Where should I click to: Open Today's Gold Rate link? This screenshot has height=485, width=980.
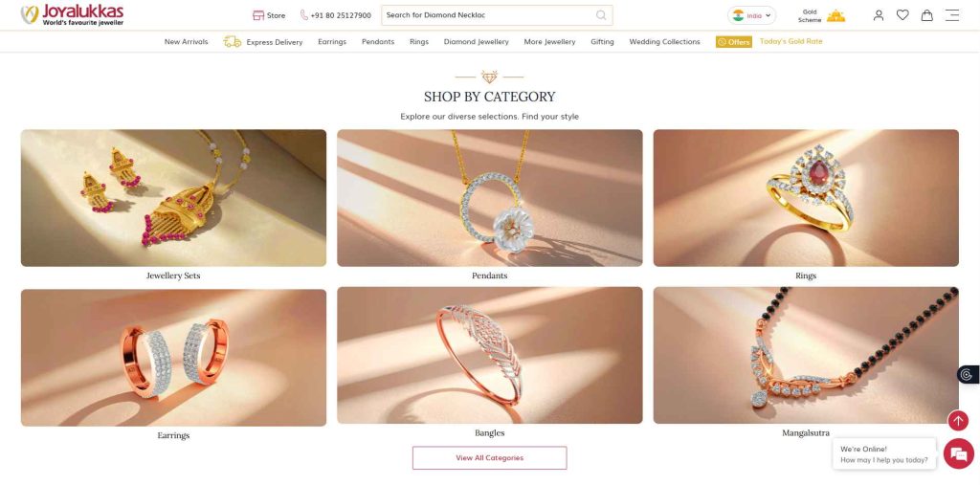(791, 41)
